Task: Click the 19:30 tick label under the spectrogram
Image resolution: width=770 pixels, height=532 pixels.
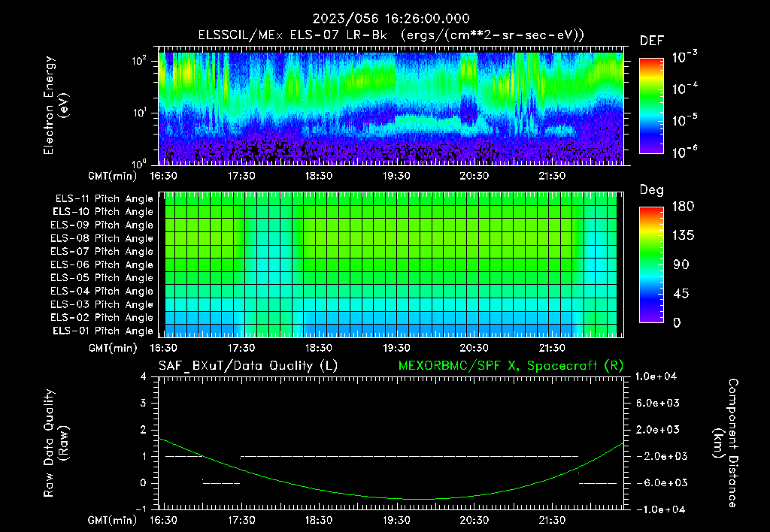Action: (x=396, y=176)
